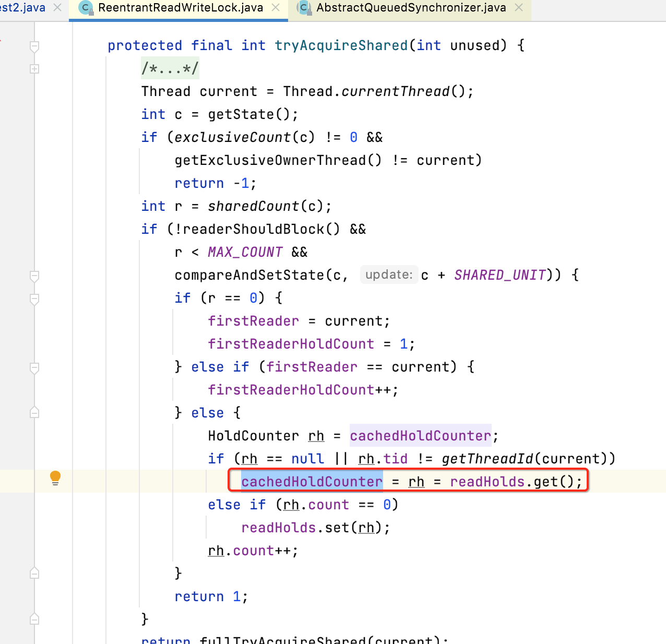Image resolution: width=666 pixels, height=644 pixels.
Task: Close the ReentrantReadWriteLock.java tab
Action: pos(276,7)
